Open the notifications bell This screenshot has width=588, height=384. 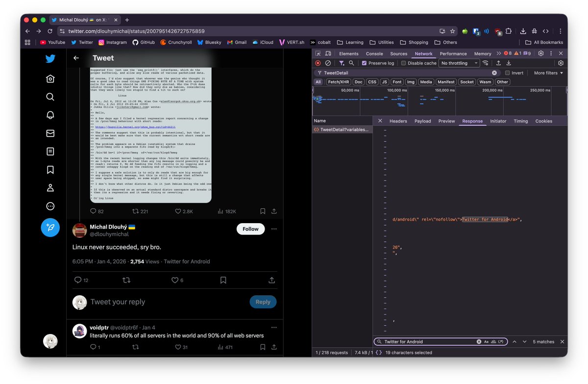tap(50, 115)
